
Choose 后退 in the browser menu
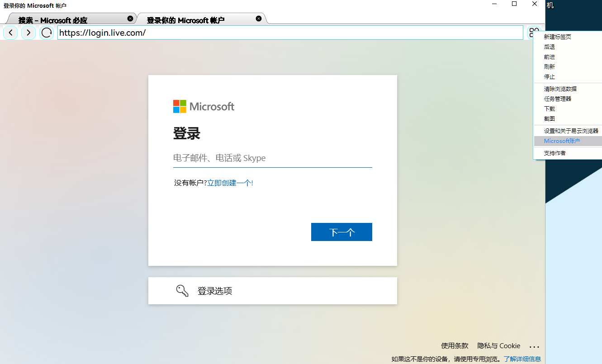pos(568,47)
